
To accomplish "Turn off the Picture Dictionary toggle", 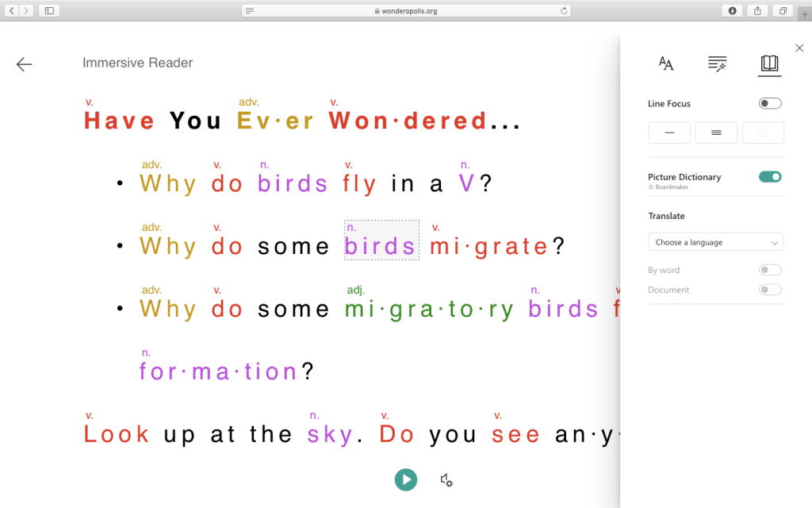I will pyautogui.click(x=769, y=177).
